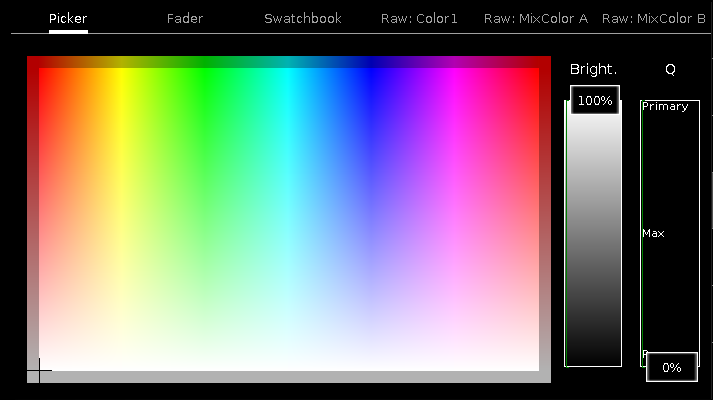Image resolution: width=713 pixels, height=400 pixels.
Task: Click the Q fader header label
Action: click(670, 70)
